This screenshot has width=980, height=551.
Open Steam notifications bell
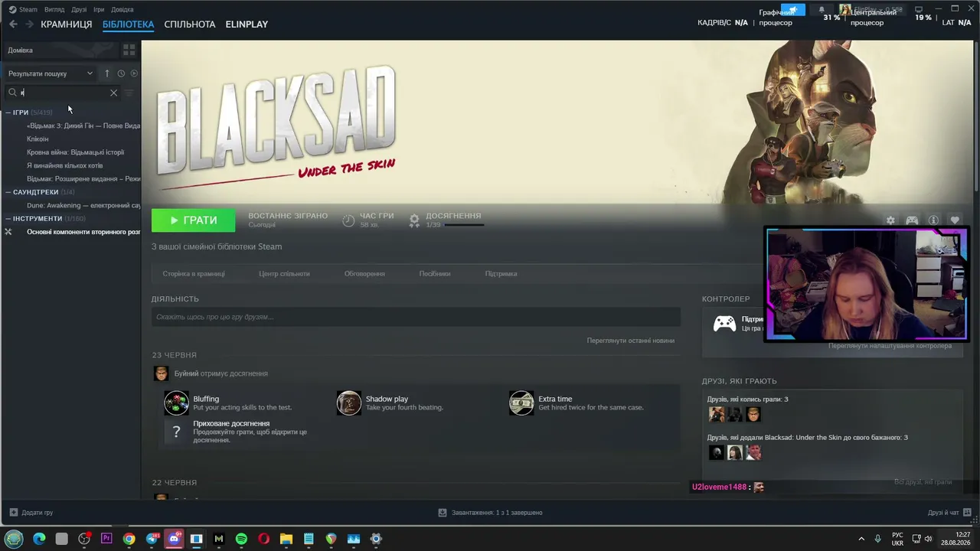822,10
